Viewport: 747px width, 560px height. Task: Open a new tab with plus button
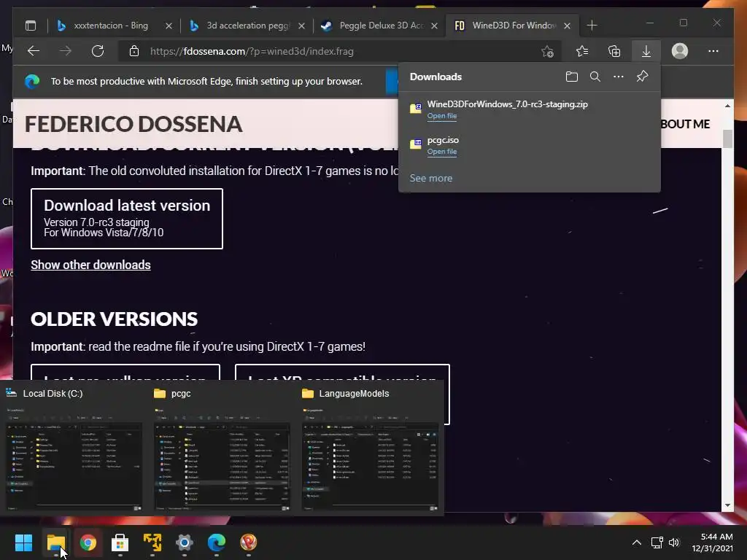point(592,26)
